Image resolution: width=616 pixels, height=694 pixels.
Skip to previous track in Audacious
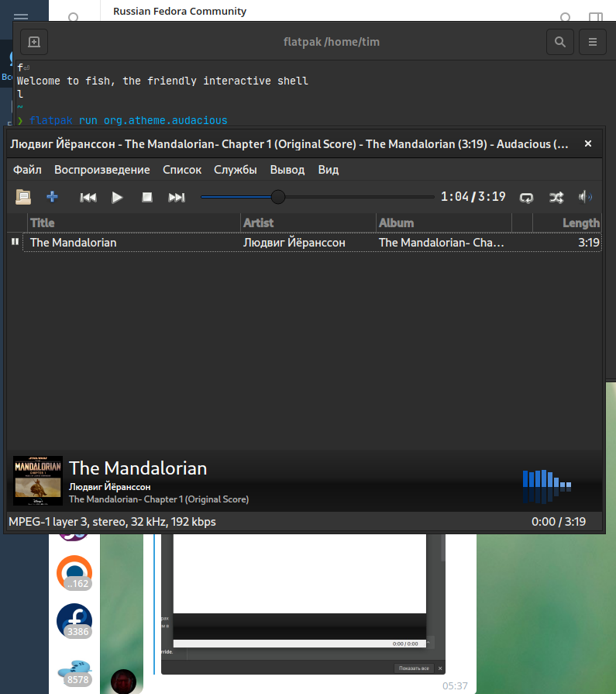pyautogui.click(x=88, y=198)
